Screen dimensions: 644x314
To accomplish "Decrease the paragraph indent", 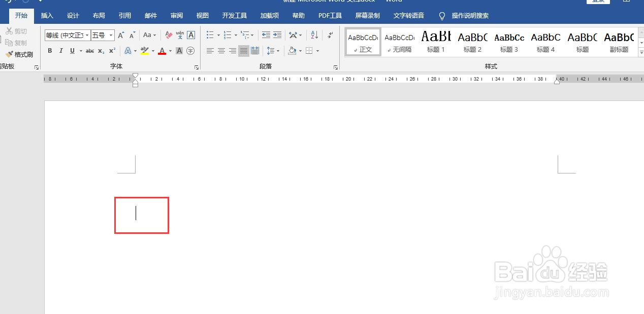I will (x=266, y=35).
